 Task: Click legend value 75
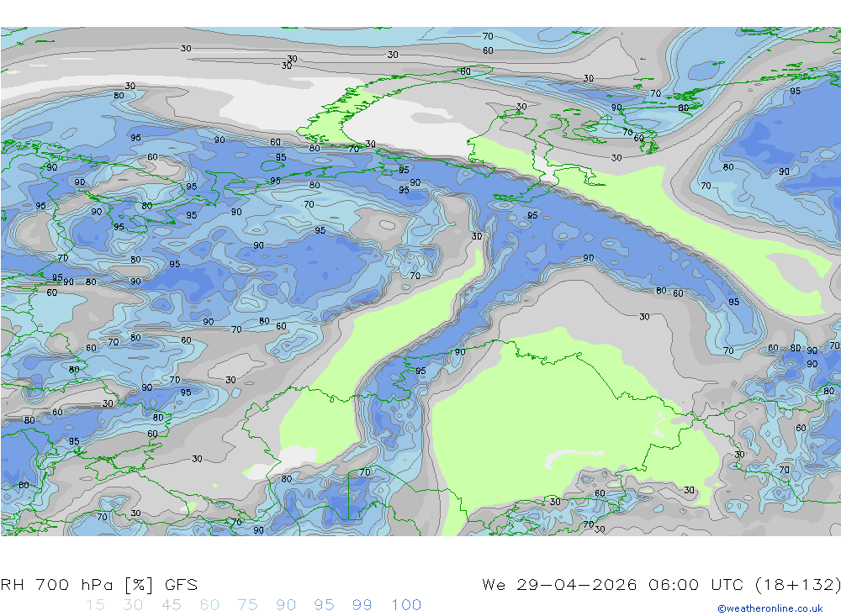247,605
